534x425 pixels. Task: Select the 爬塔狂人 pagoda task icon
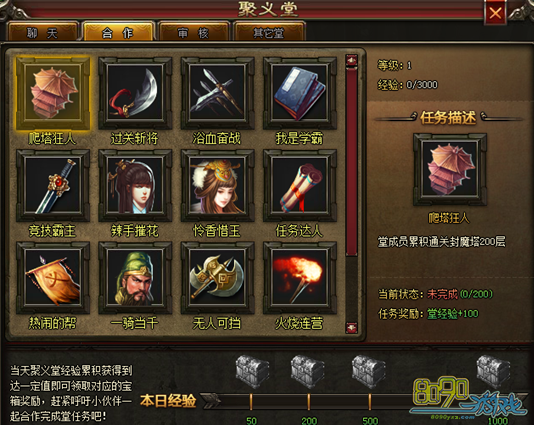click(53, 93)
